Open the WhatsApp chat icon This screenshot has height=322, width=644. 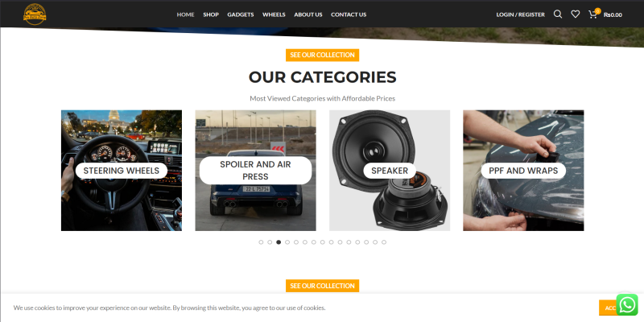[x=627, y=305]
